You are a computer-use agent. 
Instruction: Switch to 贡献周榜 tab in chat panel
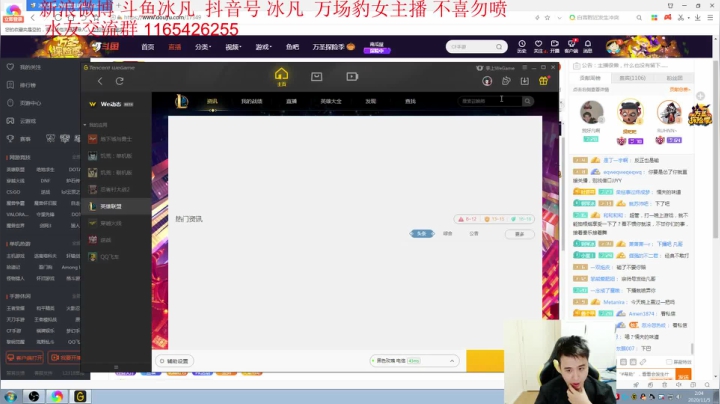[x=590, y=78]
